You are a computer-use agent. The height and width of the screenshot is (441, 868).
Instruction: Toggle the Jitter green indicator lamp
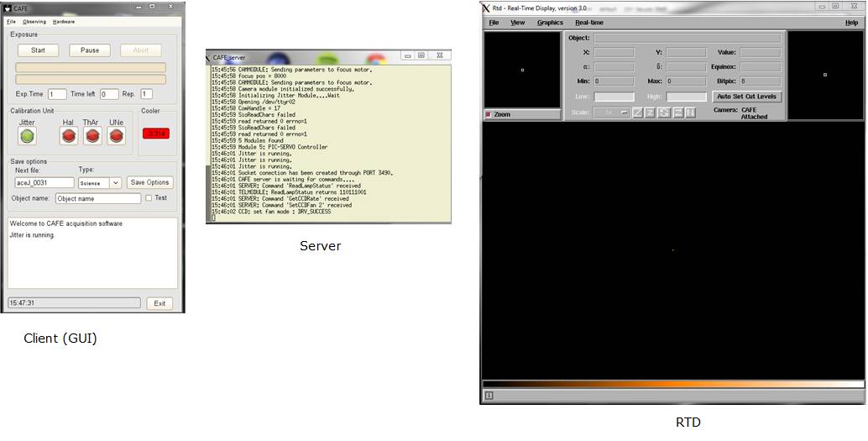click(x=27, y=136)
